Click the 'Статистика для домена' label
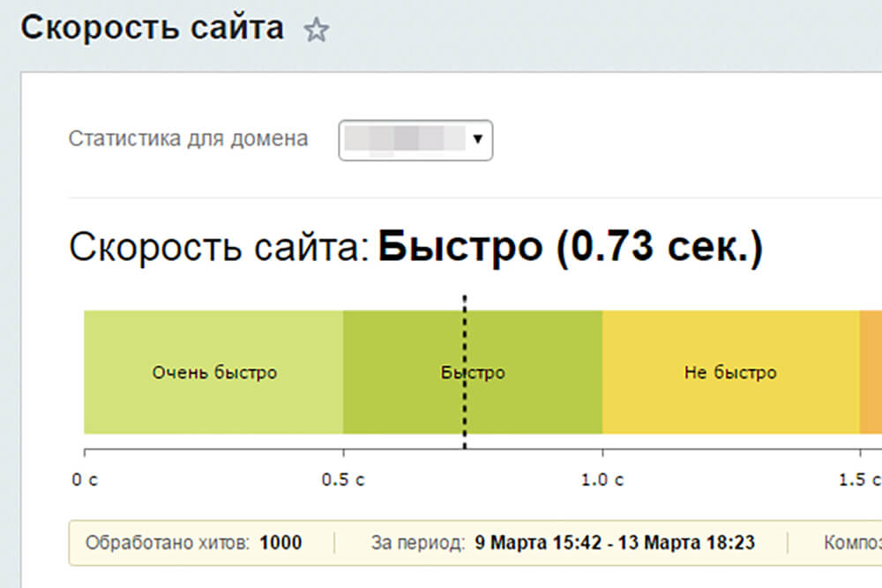 click(x=189, y=139)
